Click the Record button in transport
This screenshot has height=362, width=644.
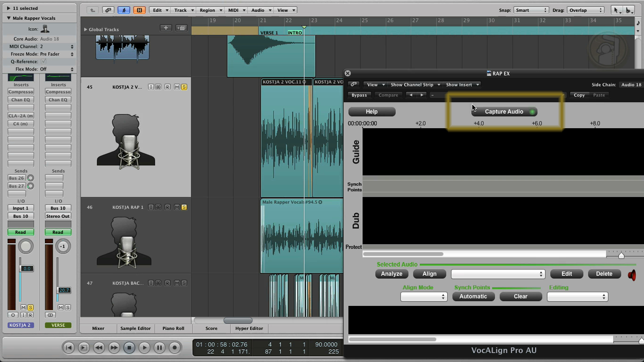coord(175,348)
